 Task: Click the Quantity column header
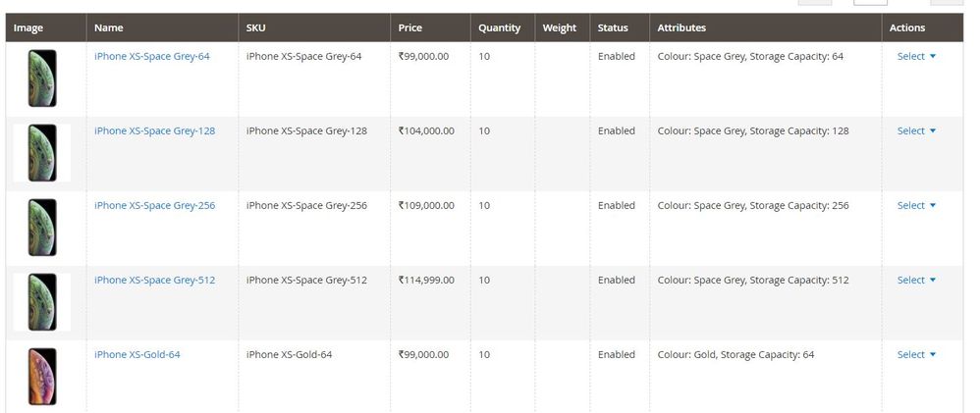click(499, 27)
